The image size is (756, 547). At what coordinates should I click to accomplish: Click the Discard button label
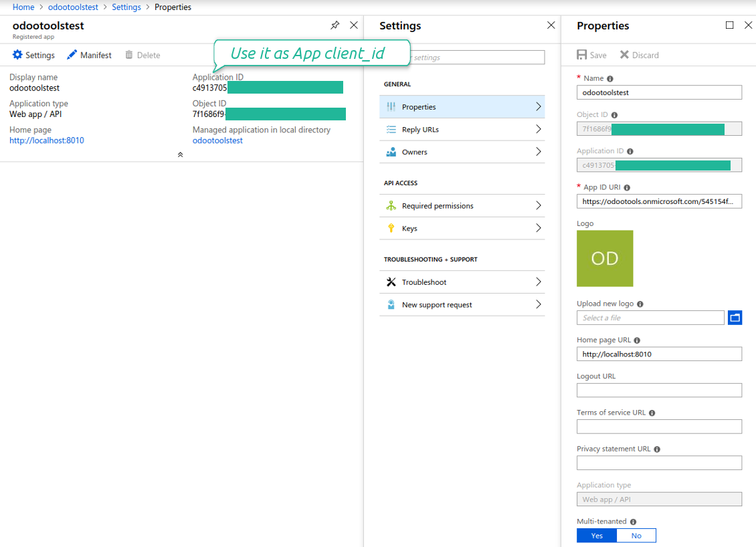(x=645, y=56)
